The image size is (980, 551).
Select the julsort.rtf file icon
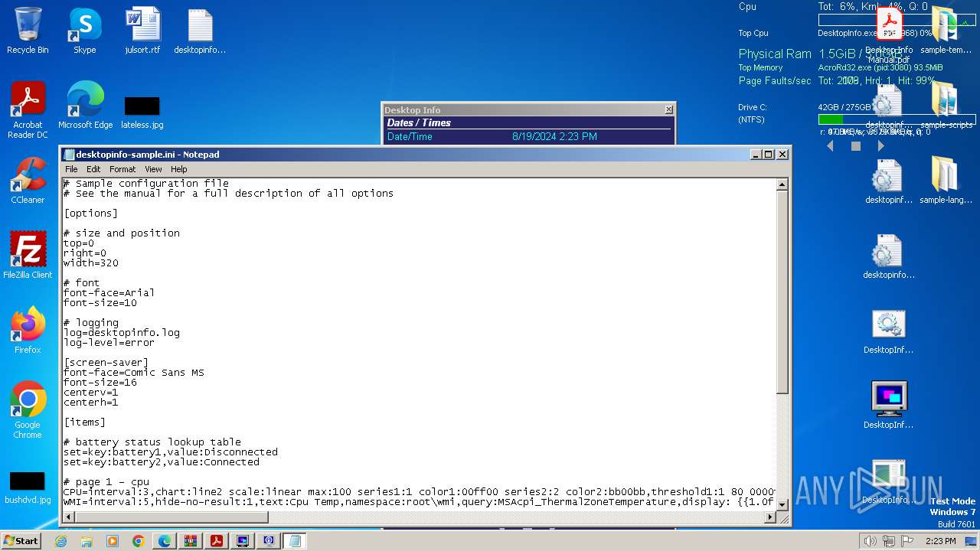(142, 31)
